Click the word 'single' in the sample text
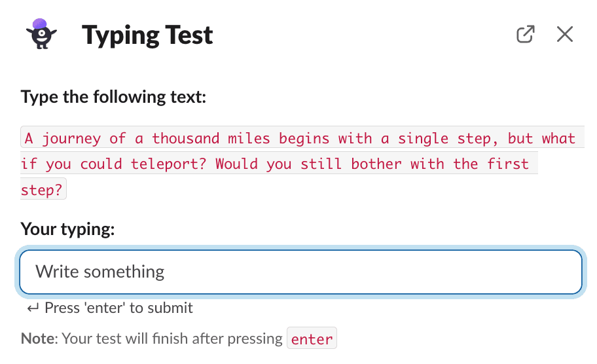The image size is (597, 364). pos(423,139)
